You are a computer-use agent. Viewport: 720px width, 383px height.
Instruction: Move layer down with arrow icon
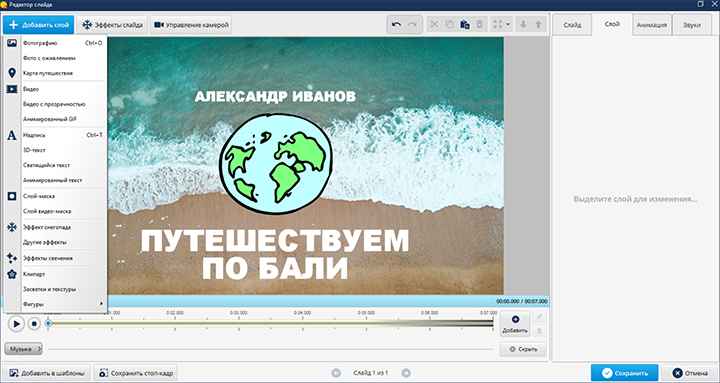point(523,25)
